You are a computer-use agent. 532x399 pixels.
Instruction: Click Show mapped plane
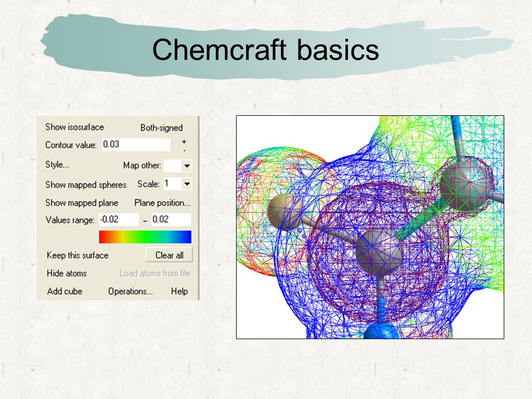point(82,203)
